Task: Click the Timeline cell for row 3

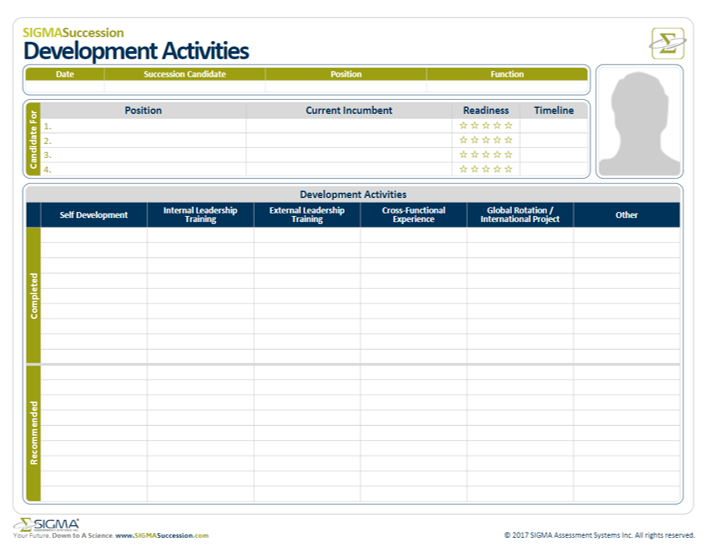Action: (553, 155)
